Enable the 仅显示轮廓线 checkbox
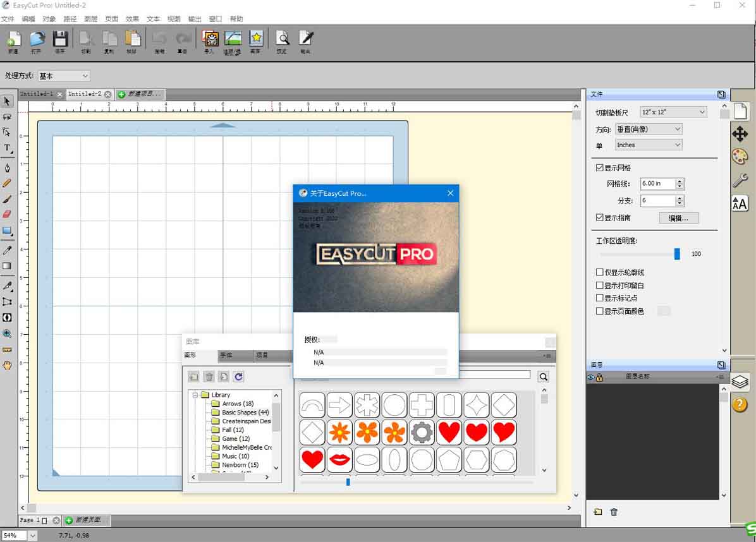 point(600,272)
